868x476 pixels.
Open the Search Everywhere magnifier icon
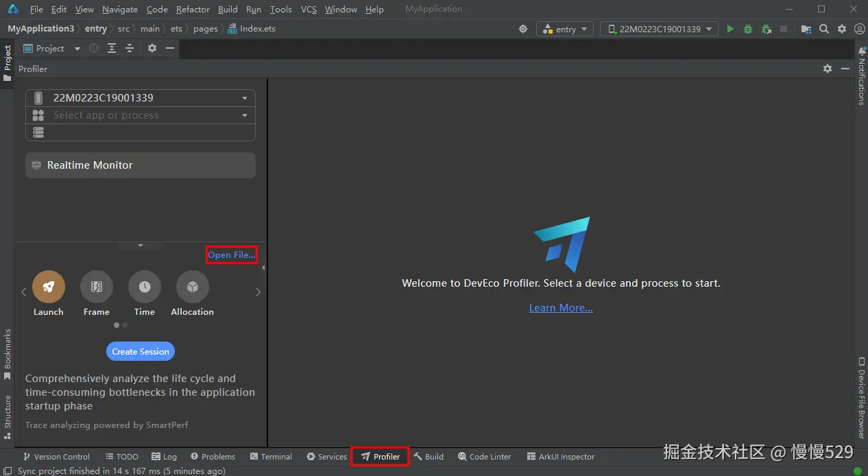click(824, 29)
